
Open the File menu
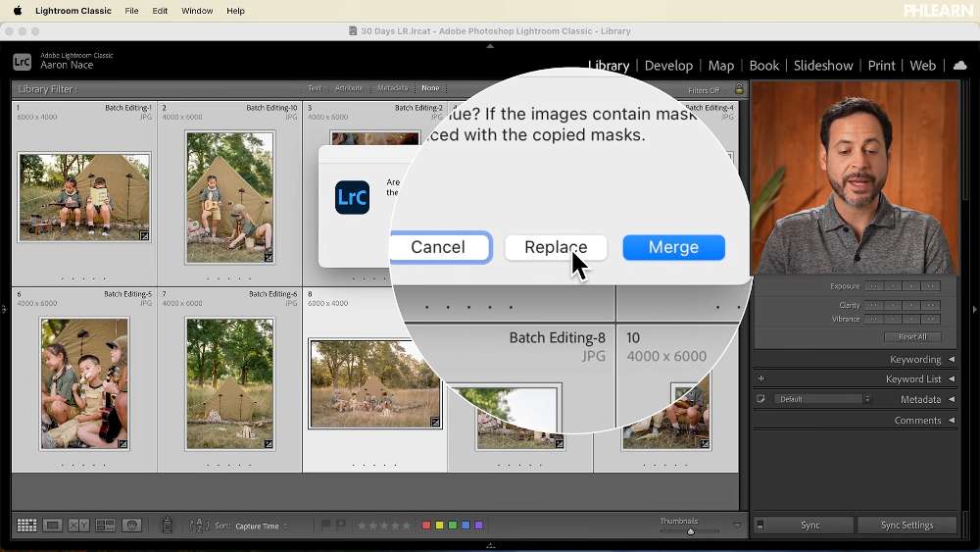131,11
